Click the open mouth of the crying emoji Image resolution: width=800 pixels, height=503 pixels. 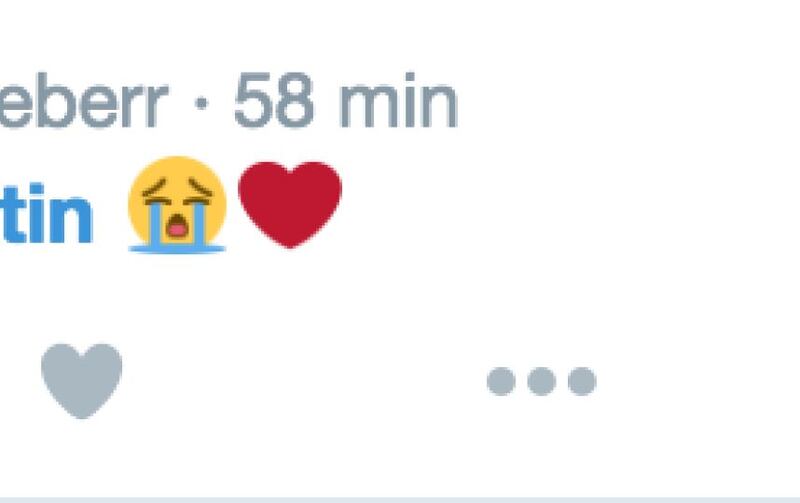177,227
